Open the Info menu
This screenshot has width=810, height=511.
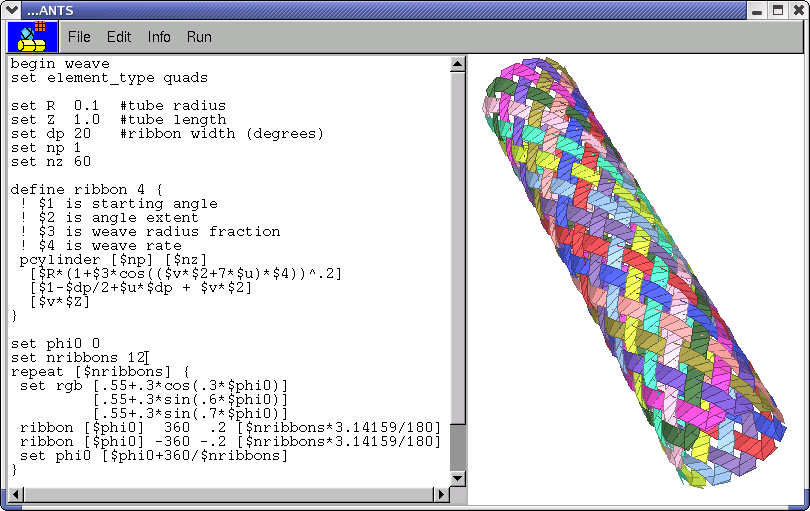159,37
